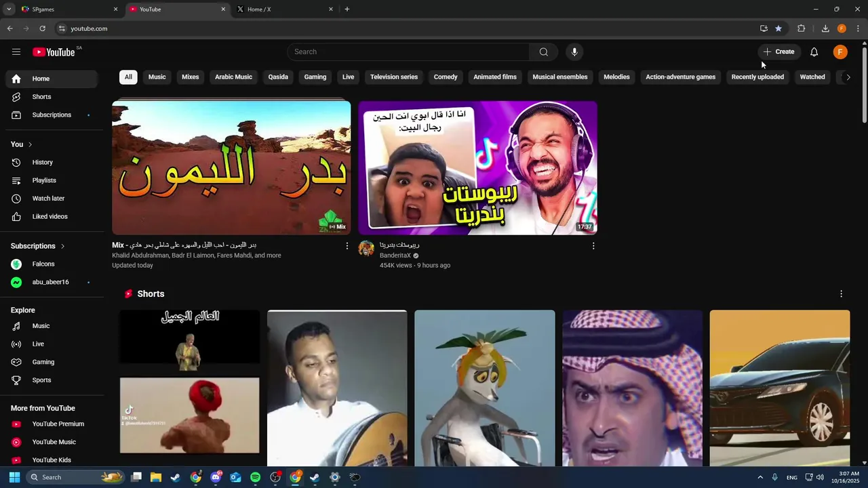Explore Live in the sidebar
The height and width of the screenshot is (488, 868).
pos(52,344)
